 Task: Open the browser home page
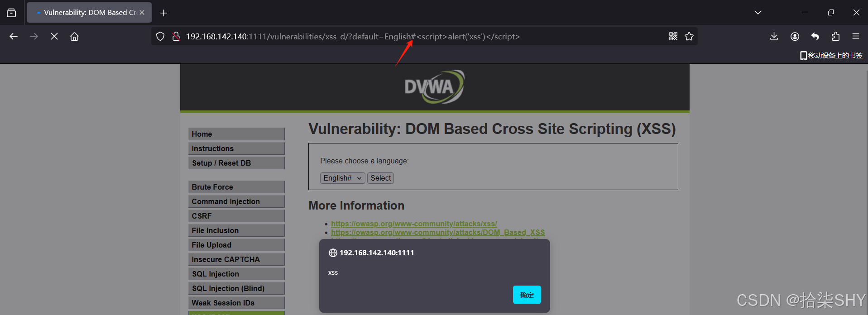pos(74,36)
